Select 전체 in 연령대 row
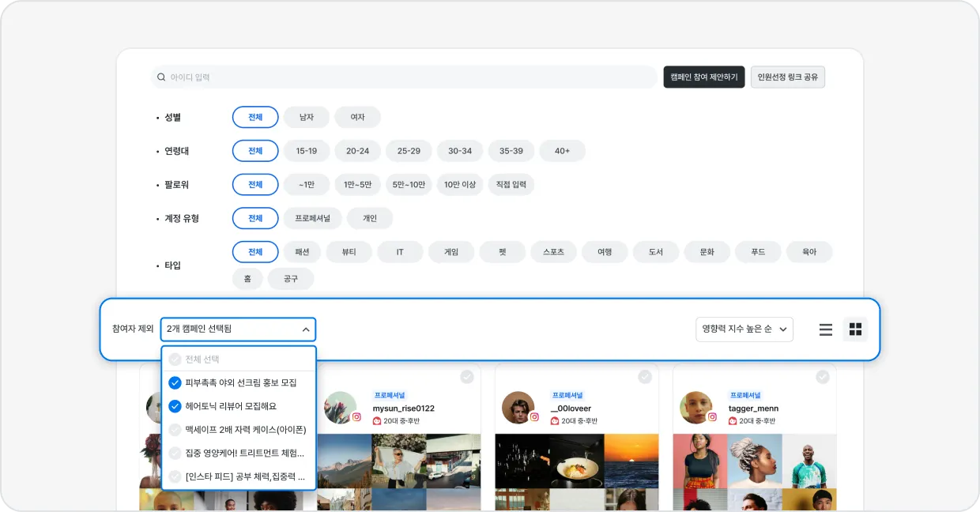980x512 pixels. [255, 151]
